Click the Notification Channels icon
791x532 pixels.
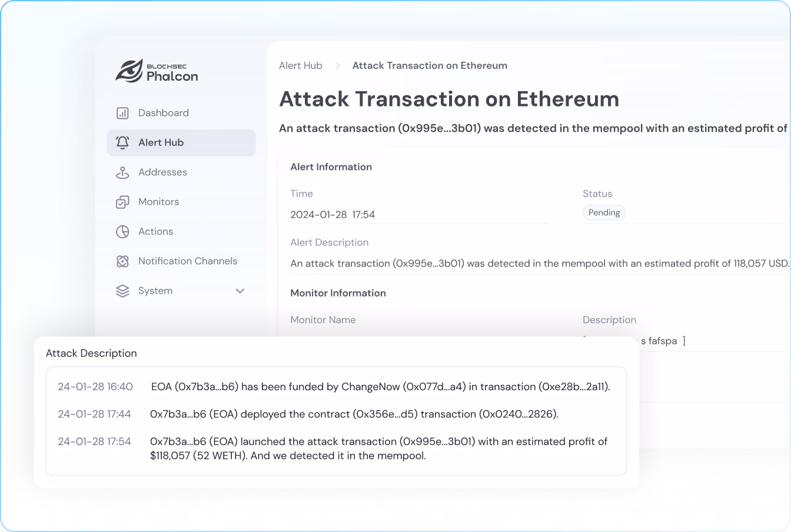click(122, 261)
